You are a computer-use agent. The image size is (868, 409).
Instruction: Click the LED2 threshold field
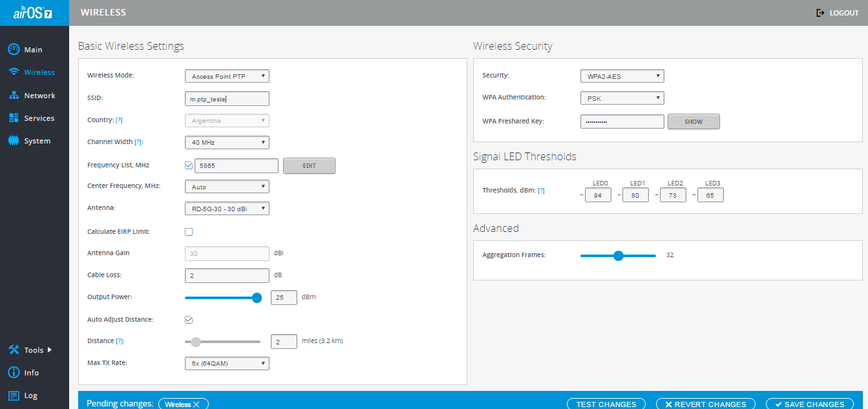point(673,195)
